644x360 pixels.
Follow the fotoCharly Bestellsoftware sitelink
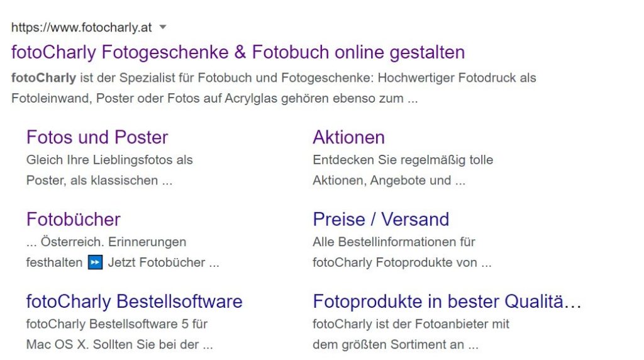pos(134,301)
